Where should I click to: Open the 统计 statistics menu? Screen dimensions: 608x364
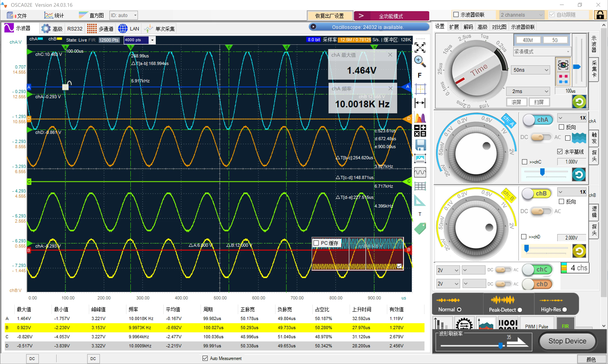pyautogui.click(x=54, y=15)
